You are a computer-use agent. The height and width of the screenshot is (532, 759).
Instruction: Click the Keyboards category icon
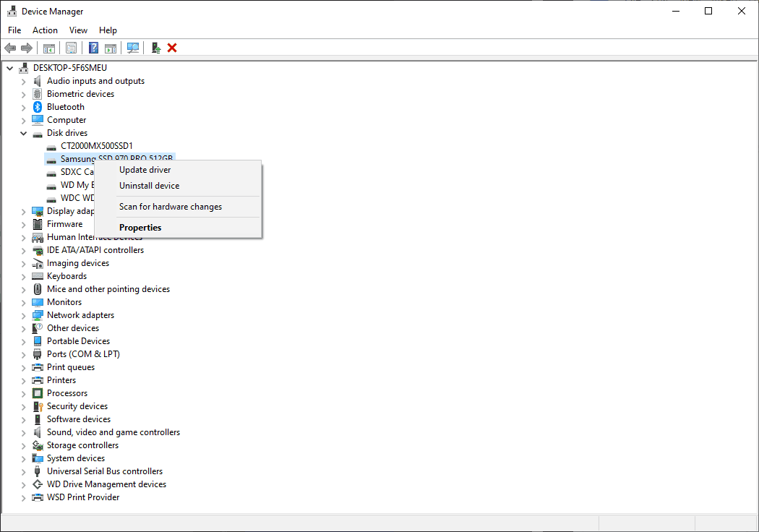[x=38, y=276]
